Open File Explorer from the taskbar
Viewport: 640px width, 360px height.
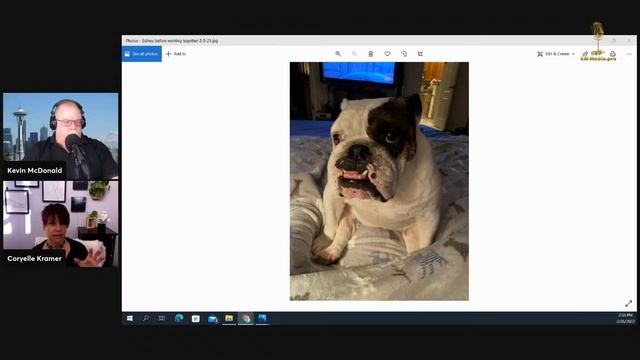pos(229,318)
